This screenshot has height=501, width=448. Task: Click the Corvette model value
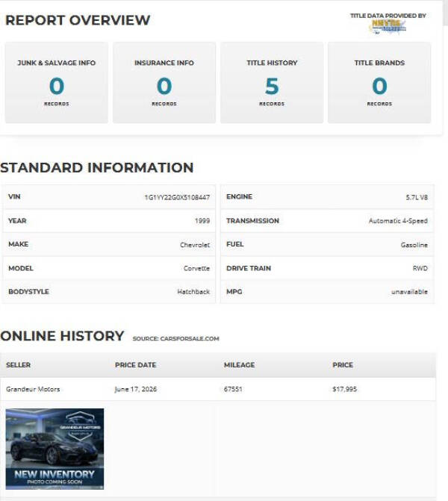coord(196,268)
